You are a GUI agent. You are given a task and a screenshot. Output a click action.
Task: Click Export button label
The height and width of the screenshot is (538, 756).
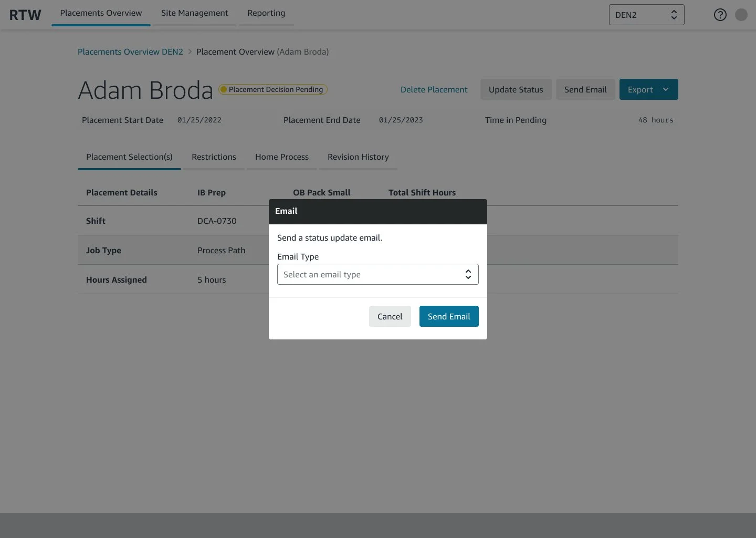(x=640, y=90)
